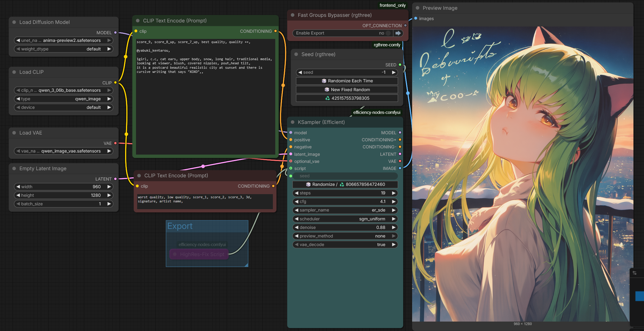Open the sampler_name er_sde dropdown
The image size is (644, 331).
click(345, 210)
